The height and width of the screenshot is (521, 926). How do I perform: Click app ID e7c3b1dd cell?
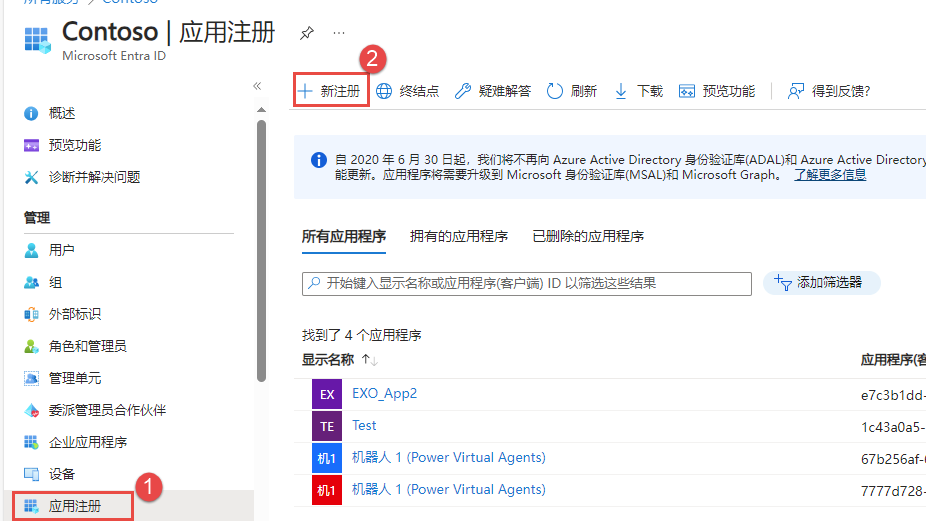click(893, 395)
